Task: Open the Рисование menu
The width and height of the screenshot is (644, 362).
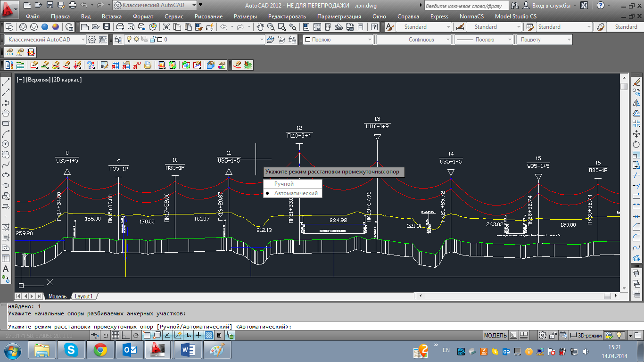Action: pos(208,16)
